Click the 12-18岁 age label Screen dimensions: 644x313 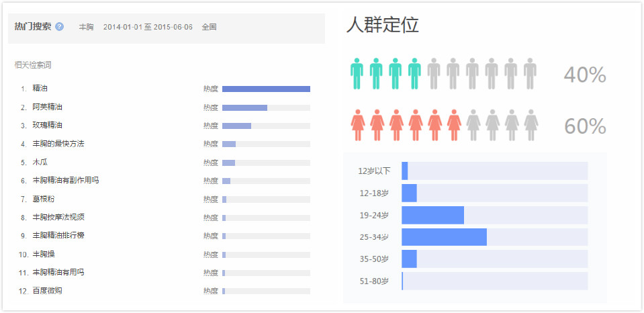(x=373, y=193)
